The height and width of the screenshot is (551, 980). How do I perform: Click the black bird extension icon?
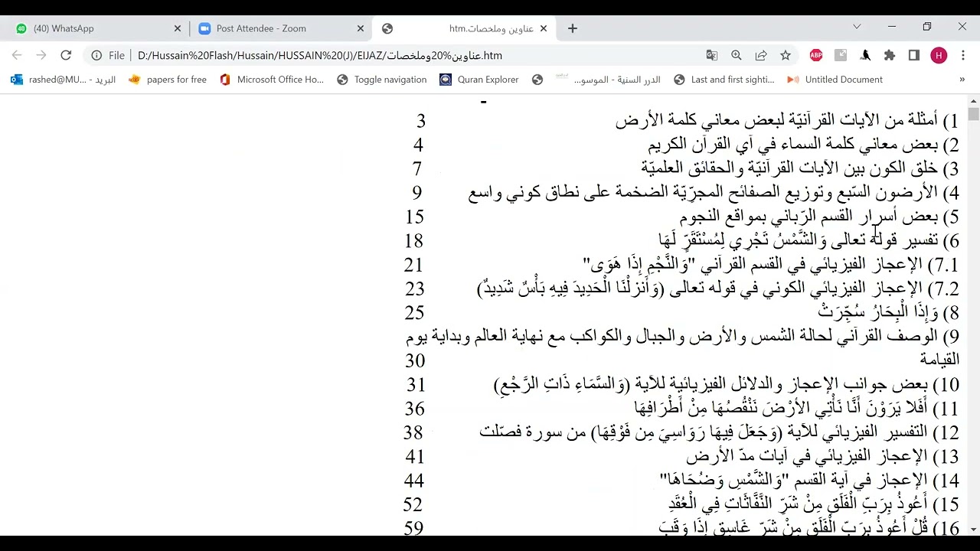point(865,55)
